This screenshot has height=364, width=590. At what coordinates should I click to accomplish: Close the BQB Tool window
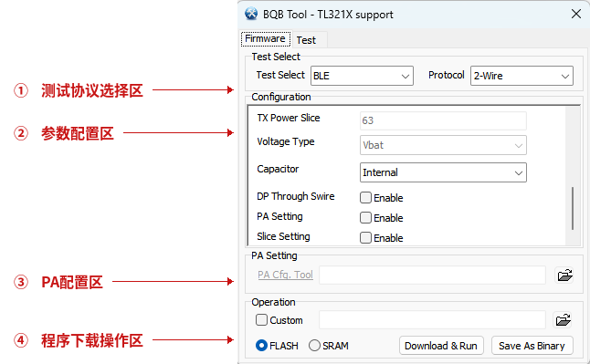(x=575, y=15)
